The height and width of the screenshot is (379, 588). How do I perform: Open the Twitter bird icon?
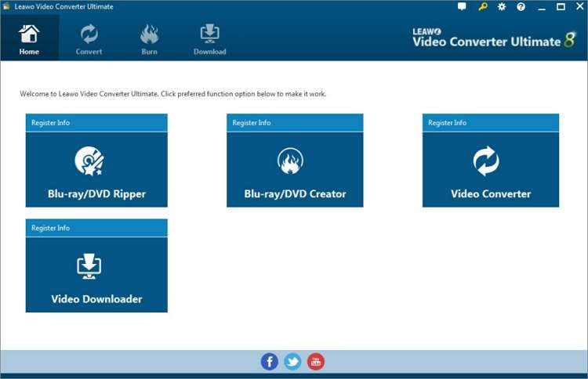(x=292, y=362)
